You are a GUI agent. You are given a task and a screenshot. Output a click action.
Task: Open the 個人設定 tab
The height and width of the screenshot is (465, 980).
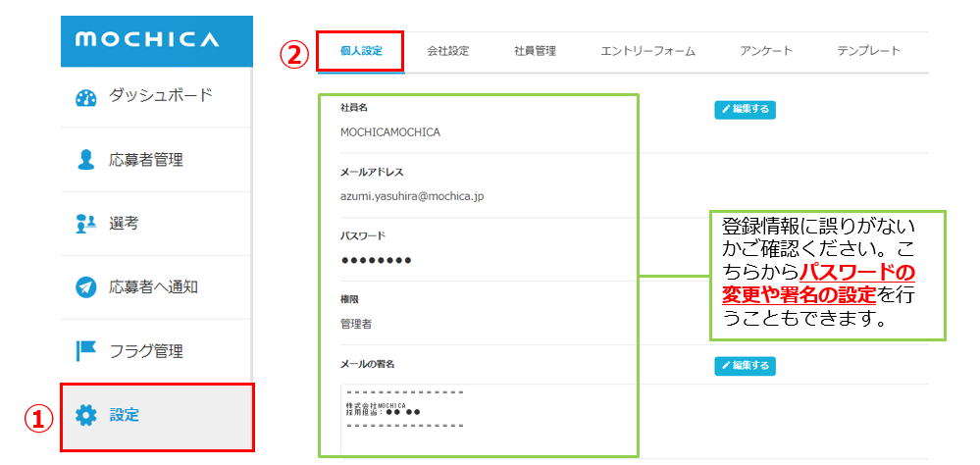(x=361, y=50)
